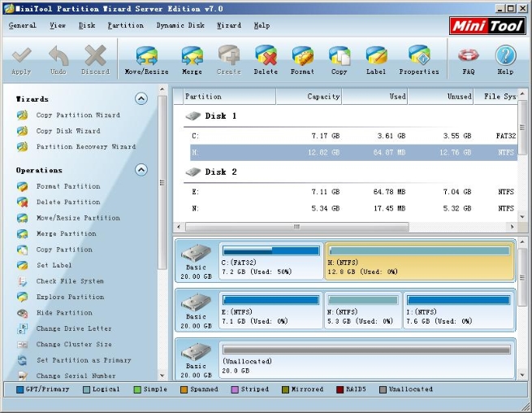Open the Dynamic Disk menu
Screen dimensions: 532x413
coord(180,25)
